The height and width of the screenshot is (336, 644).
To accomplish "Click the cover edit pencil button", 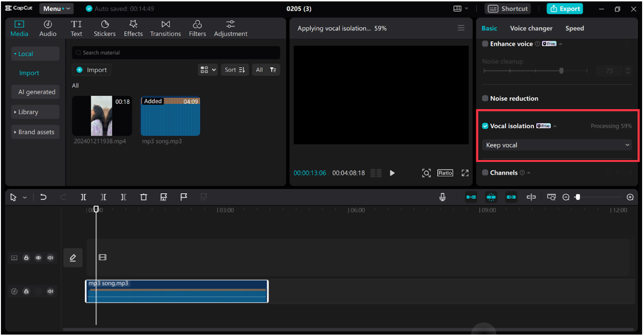I will [73, 258].
